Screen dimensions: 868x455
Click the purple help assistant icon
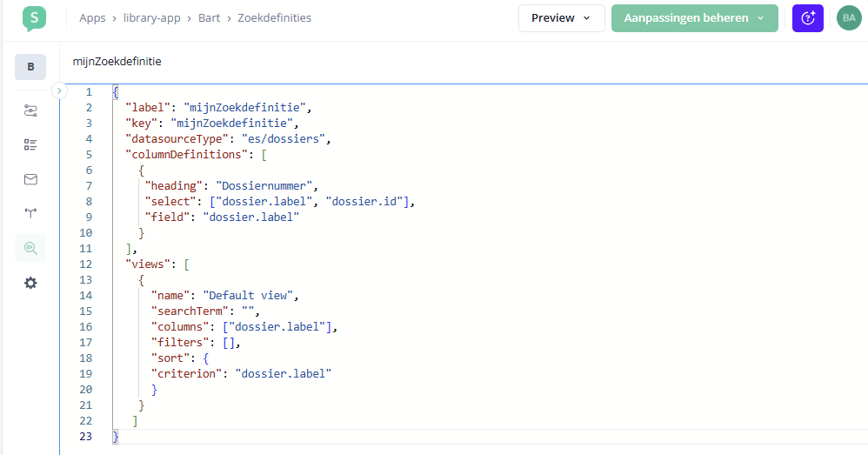click(x=807, y=18)
